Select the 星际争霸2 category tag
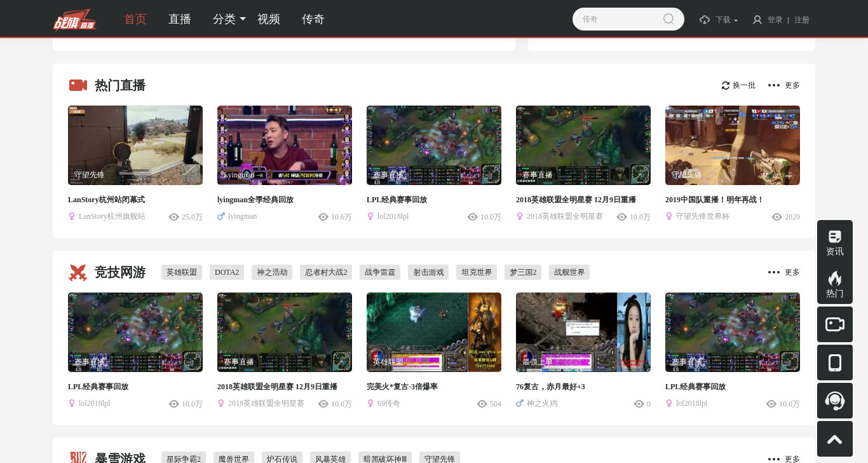 pos(184,458)
